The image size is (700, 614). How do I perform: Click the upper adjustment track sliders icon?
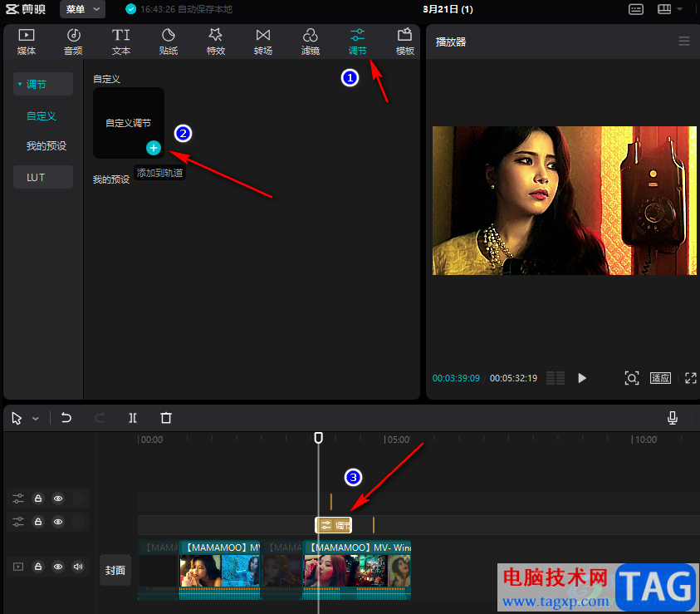point(18,499)
